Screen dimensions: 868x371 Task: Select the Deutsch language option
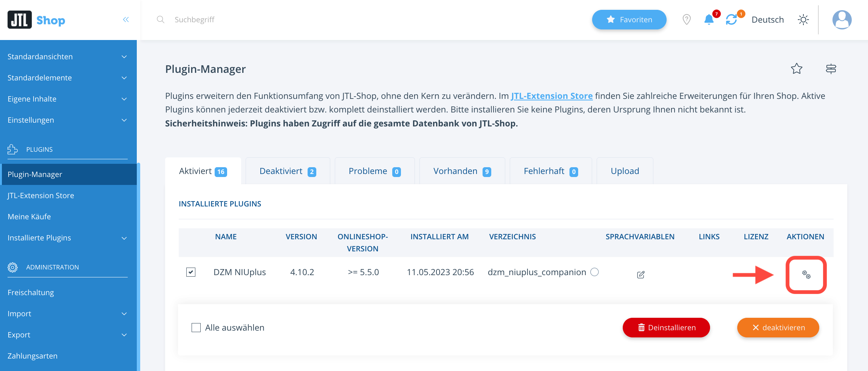[x=767, y=20]
